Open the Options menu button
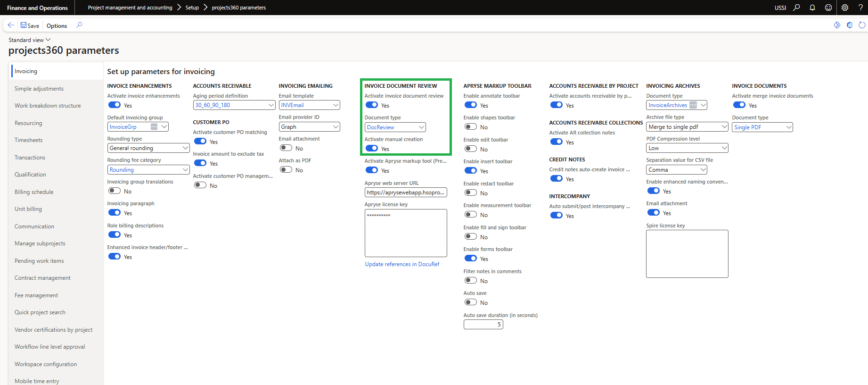The width and height of the screenshot is (868, 385). (x=57, y=26)
